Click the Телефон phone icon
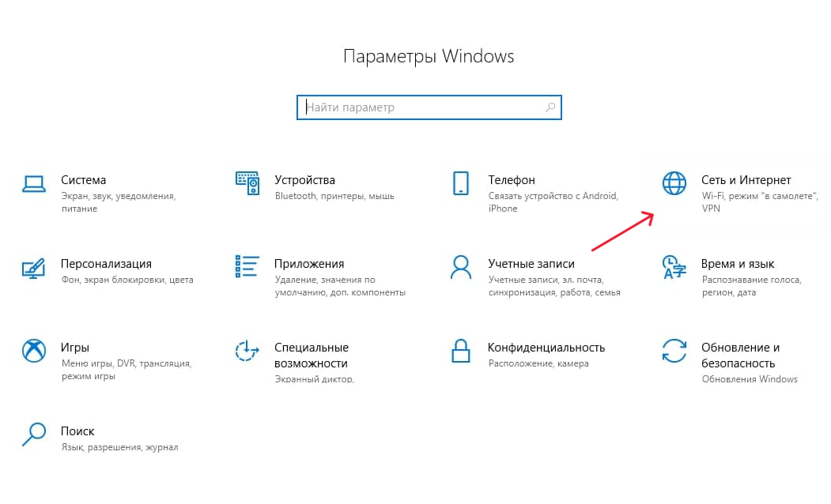 pyautogui.click(x=460, y=183)
